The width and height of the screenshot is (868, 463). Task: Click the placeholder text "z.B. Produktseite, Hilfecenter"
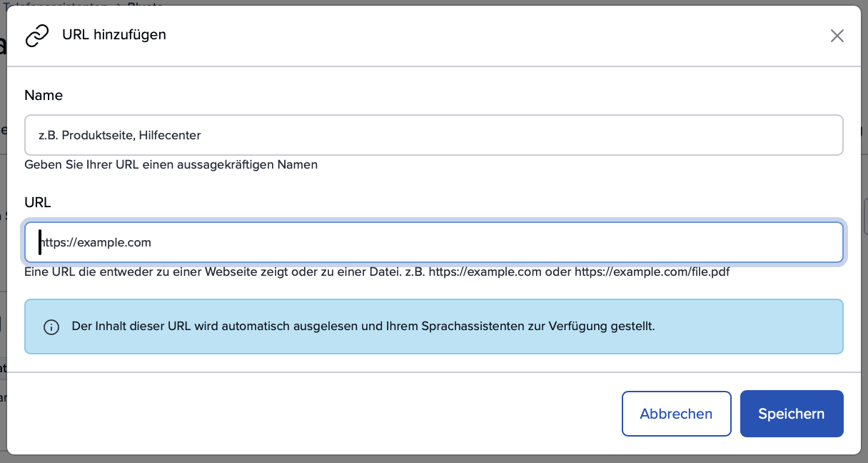click(120, 135)
